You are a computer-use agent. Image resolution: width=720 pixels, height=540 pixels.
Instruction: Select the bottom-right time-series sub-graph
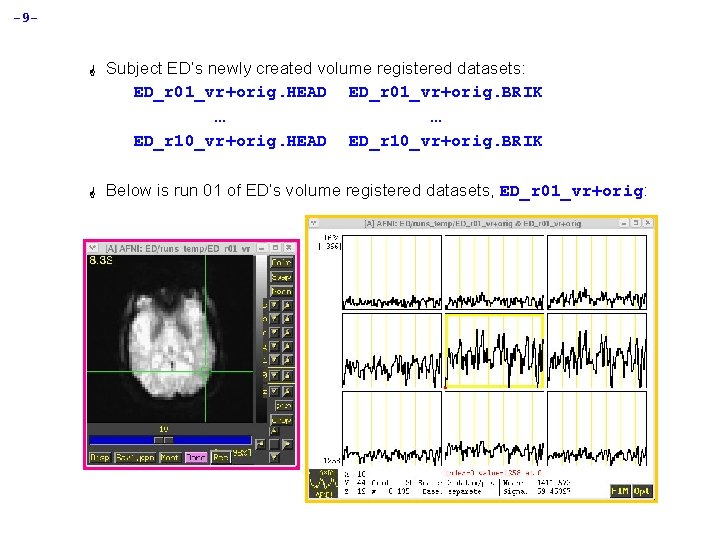point(597,428)
